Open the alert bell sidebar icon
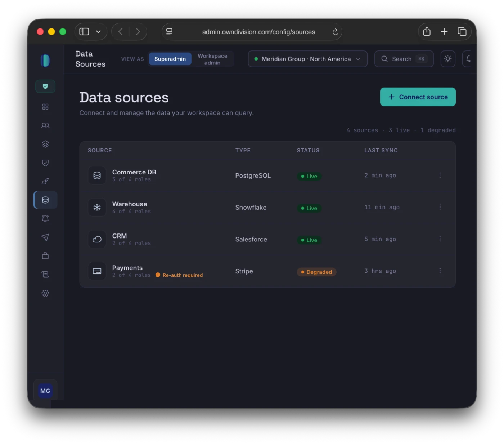This screenshot has height=445, width=504. click(45, 219)
